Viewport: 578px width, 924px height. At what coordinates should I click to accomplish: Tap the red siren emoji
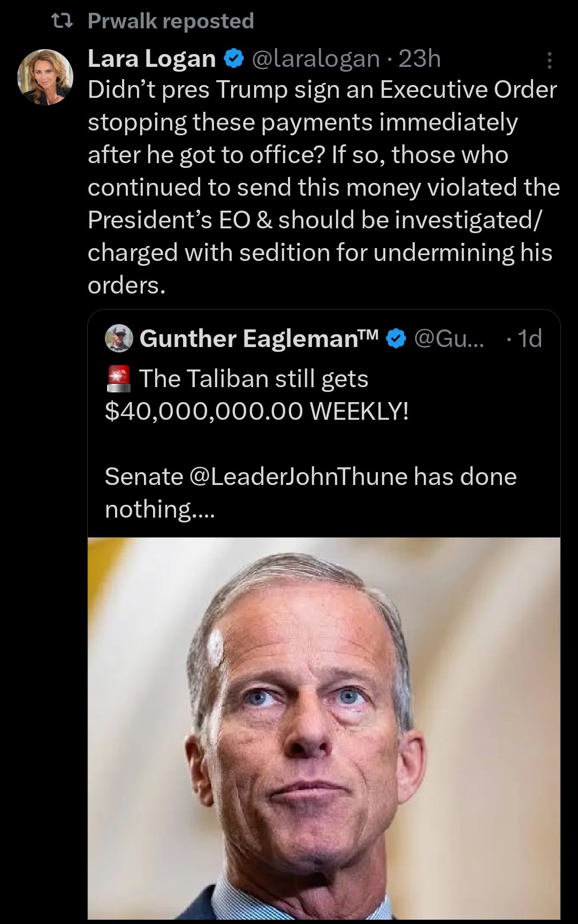[119, 379]
